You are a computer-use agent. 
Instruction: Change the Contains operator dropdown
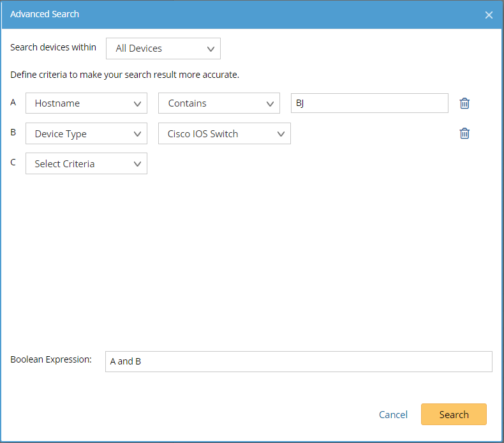coord(219,103)
